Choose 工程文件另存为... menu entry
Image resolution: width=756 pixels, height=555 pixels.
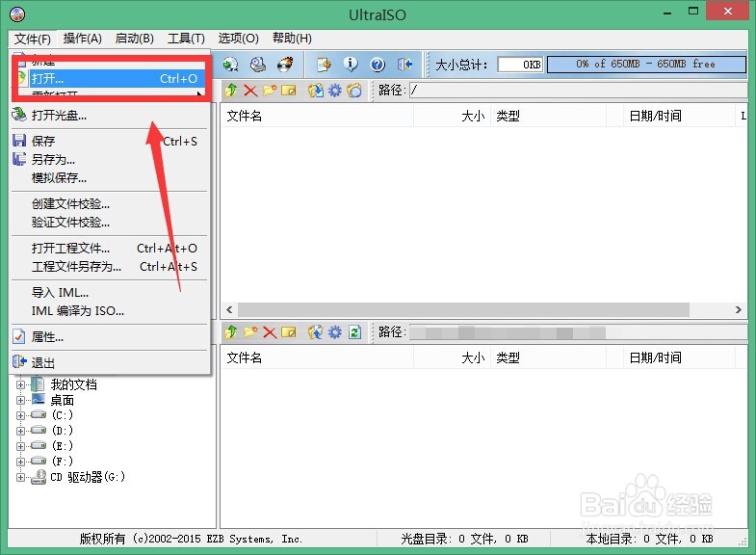tap(110, 267)
